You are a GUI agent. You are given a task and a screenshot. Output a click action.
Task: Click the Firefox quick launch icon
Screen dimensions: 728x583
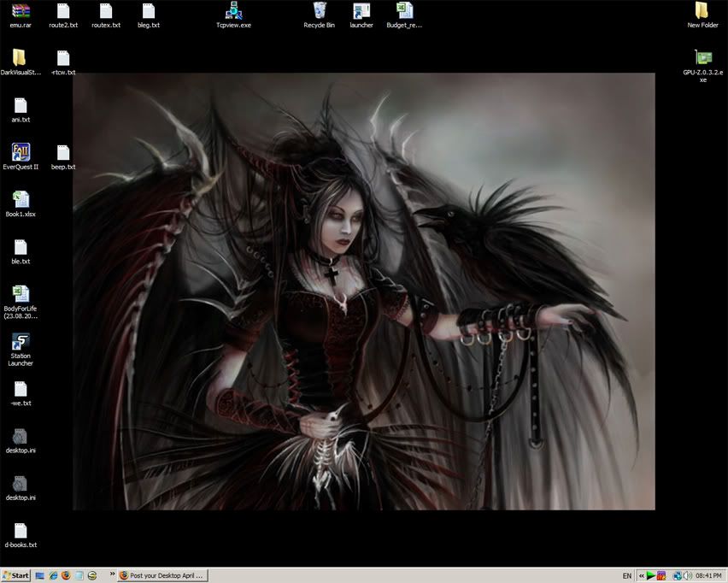point(66,576)
